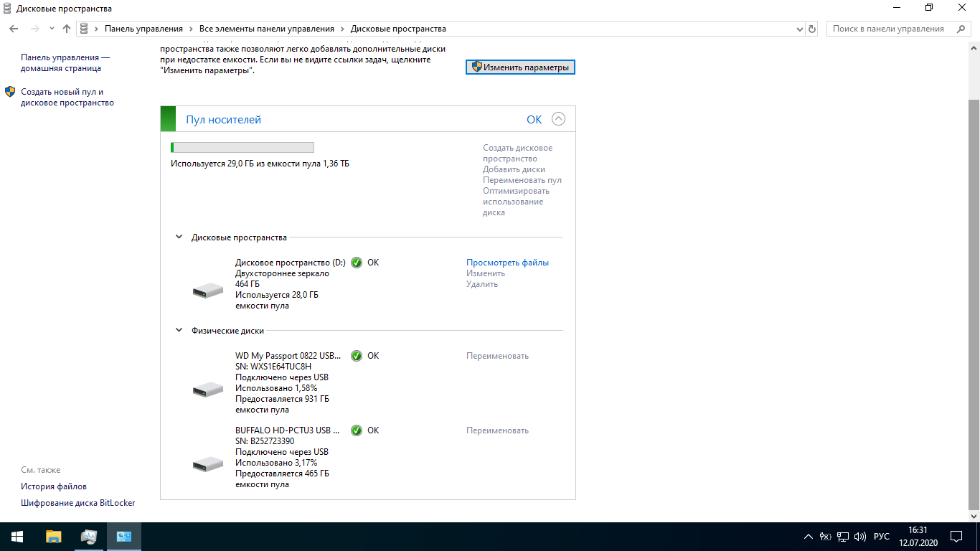
Task: Click the volume icon in the system tray
Action: (860, 537)
